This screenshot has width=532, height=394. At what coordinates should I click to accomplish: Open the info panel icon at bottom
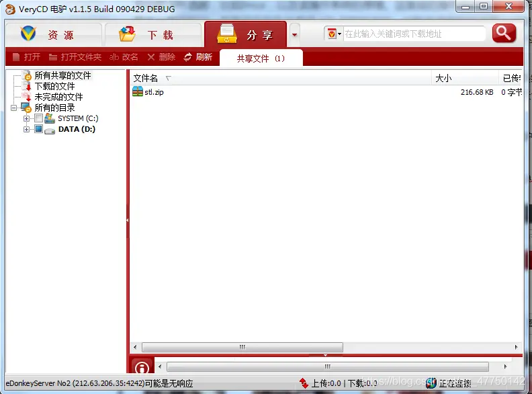click(x=142, y=367)
